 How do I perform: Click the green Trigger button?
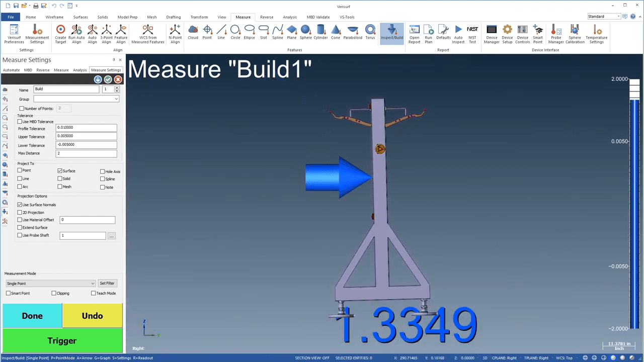tap(62, 341)
